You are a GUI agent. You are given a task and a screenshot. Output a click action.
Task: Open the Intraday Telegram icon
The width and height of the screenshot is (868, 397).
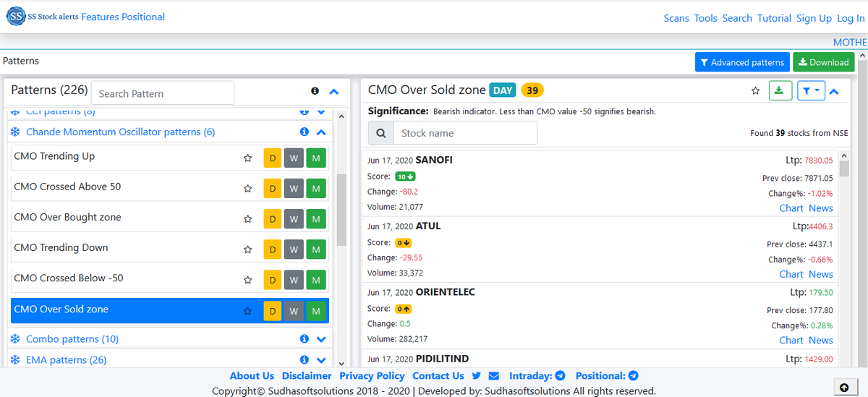560,376
